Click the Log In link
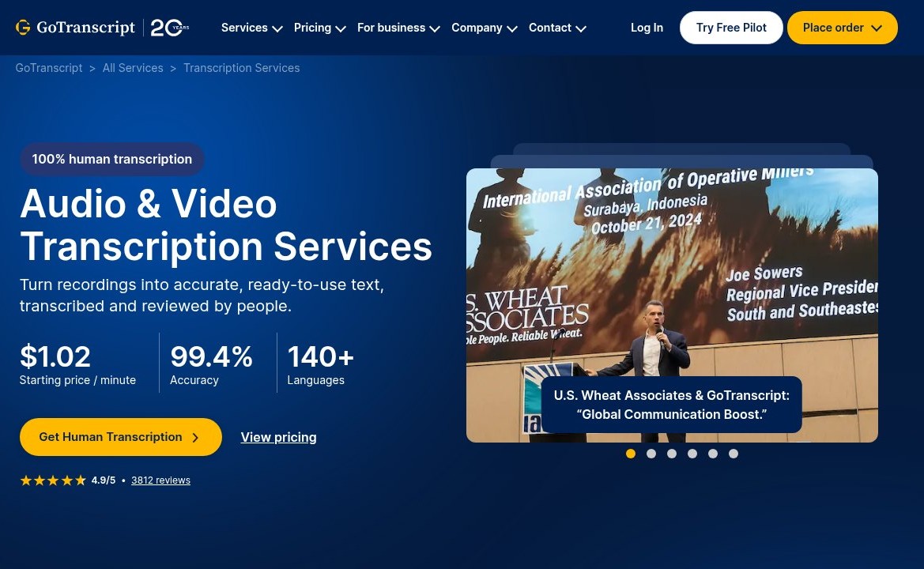The width and height of the screenshot is (924, 569). coord(647,28)
